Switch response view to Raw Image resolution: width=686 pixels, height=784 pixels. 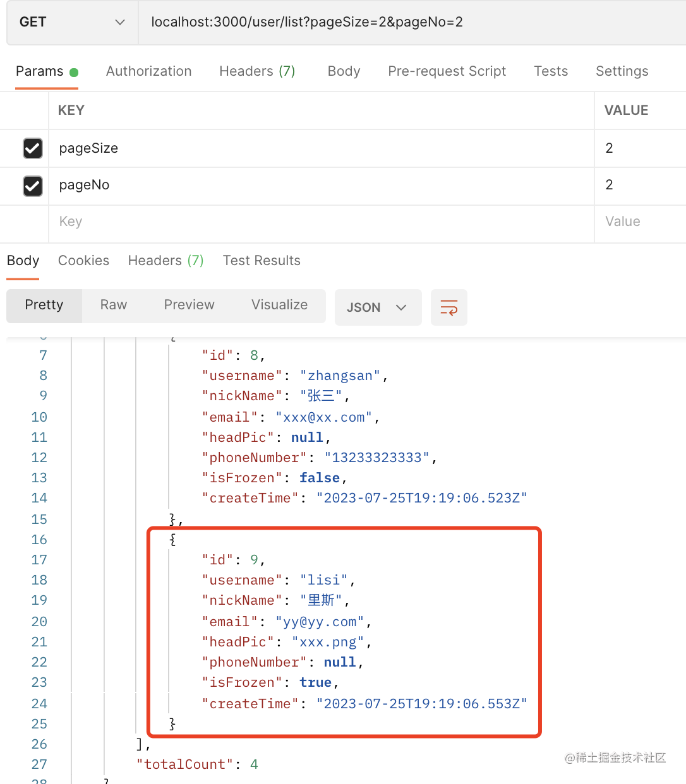tap(114, 306)
